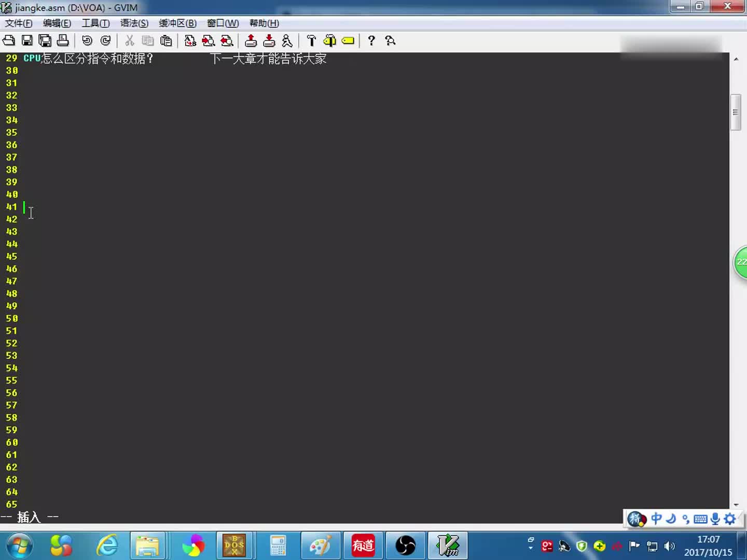The width and height of the screenshot is (747, 560).
Task: Open the 编辑(E) menu
Action: pos(57,23)
